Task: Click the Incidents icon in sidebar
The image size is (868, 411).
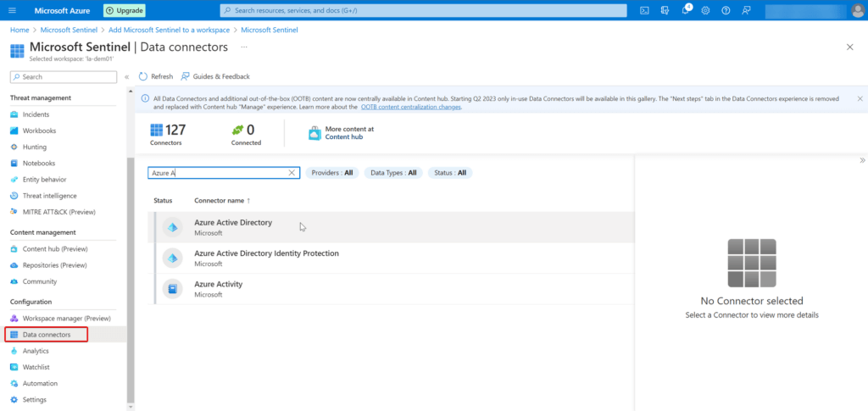Action: point(14,114)
